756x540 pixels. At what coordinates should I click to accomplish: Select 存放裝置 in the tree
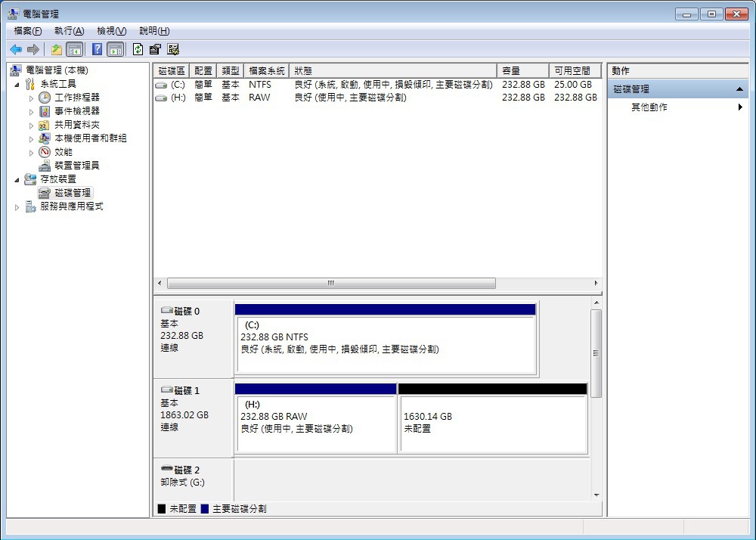pyautogui.click(x=58, y=179)
